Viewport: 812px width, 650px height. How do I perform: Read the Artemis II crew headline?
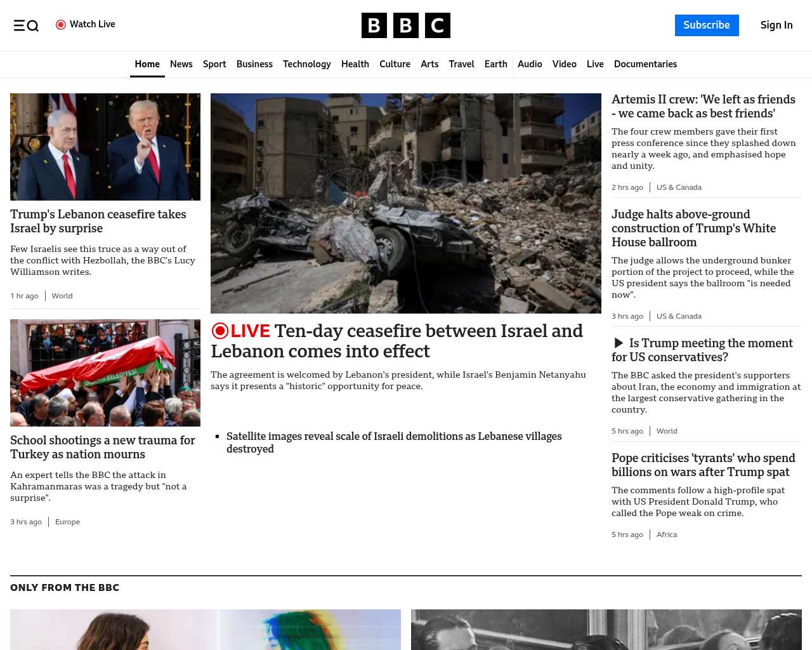point(704,107)
